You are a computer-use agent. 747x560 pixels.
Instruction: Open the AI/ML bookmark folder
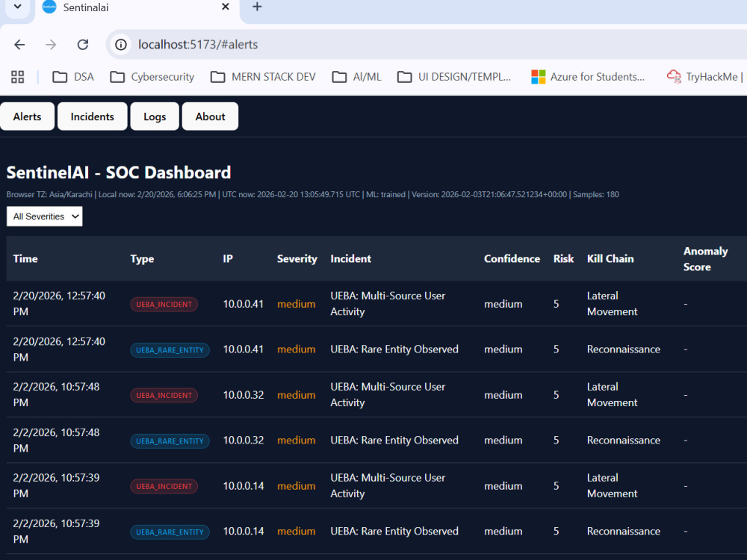356,77
